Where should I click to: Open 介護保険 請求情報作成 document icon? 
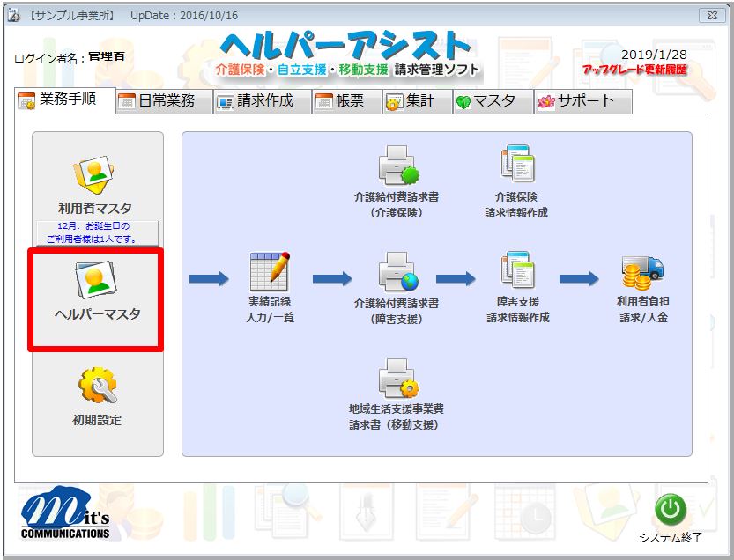pos(517,164)
